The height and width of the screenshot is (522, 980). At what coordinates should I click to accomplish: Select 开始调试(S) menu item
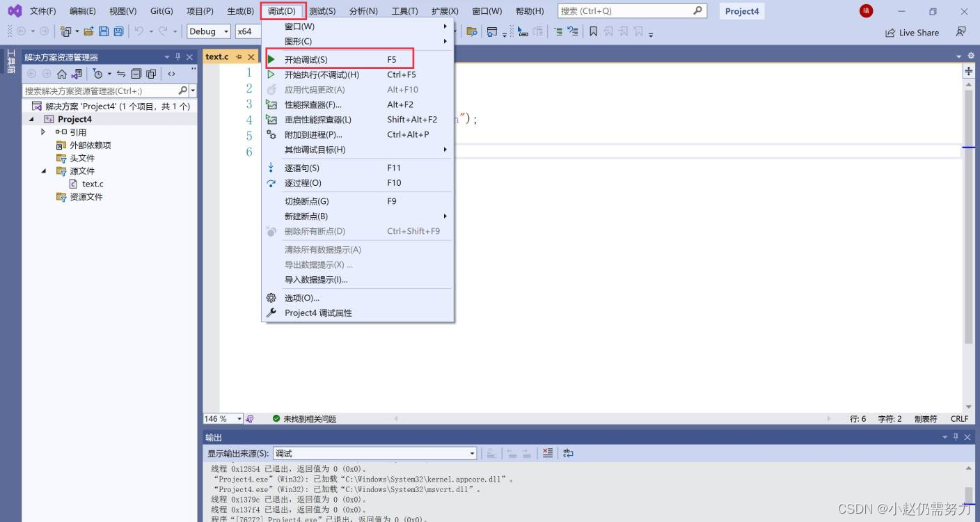pyautogui.click(x=358, y=60)
